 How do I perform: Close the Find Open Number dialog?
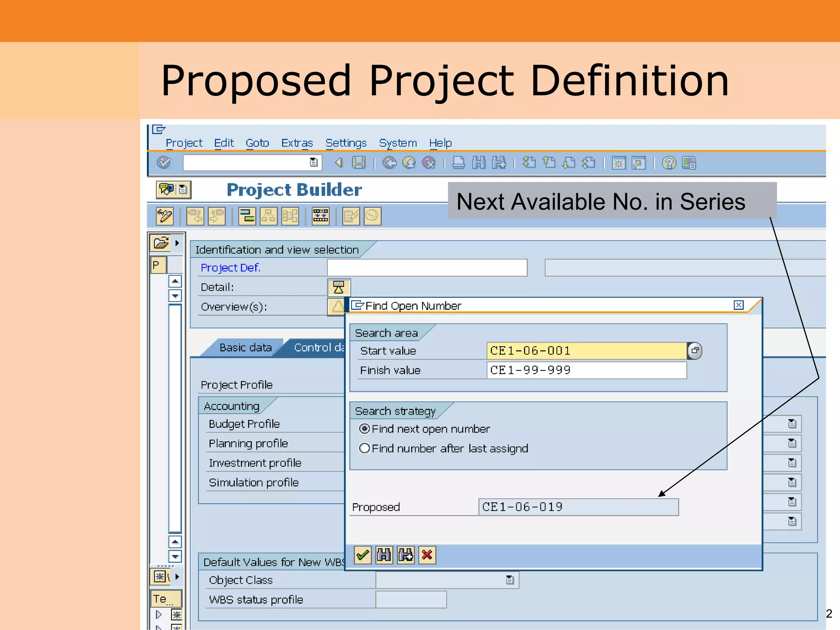point(739,305)
